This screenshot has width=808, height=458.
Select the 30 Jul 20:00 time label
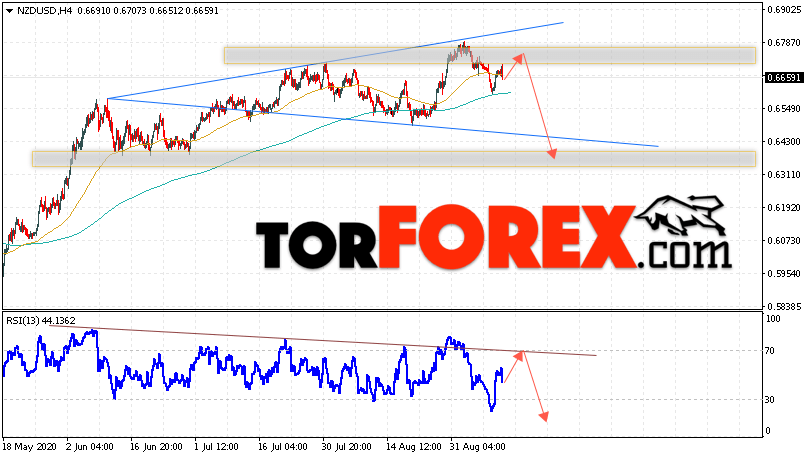(x=346, y=447)
